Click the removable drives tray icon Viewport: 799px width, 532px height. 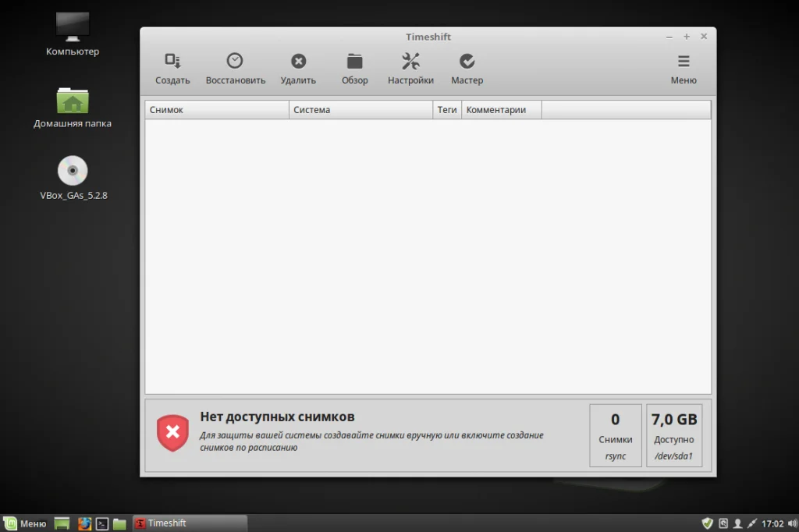pos(723,523)
